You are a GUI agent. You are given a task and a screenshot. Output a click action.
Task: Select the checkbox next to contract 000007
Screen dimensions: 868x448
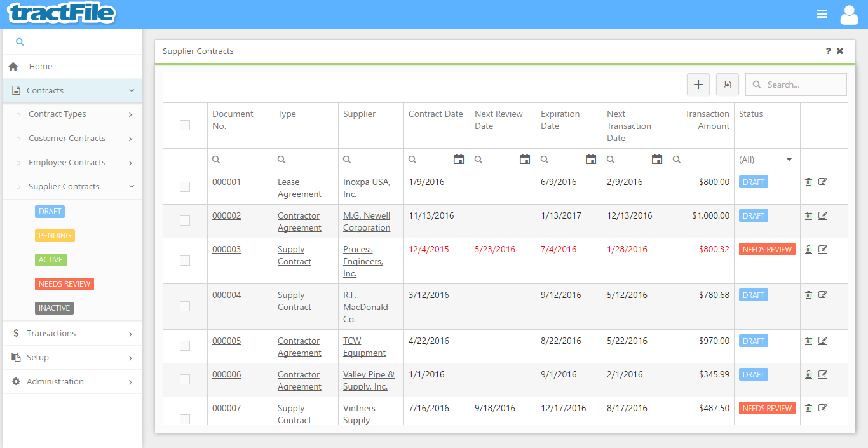pos(185,419)
